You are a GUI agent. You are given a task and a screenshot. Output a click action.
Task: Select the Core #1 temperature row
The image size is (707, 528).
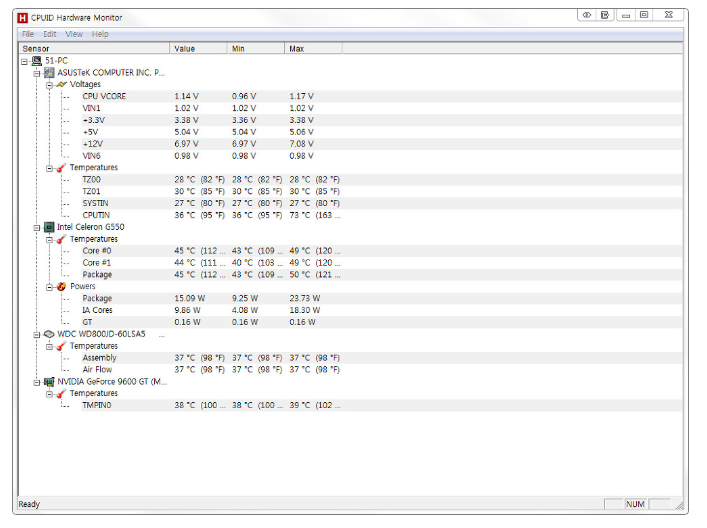tap(381, 263)
